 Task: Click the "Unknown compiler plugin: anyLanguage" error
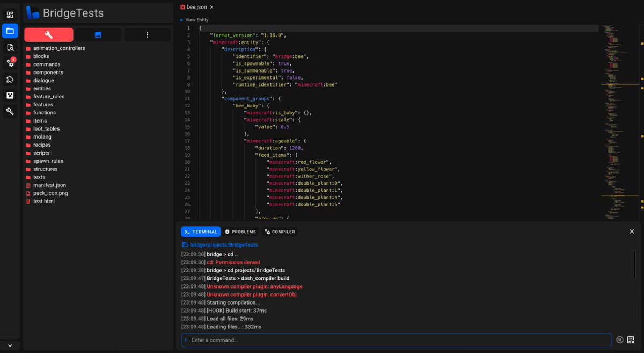point(254,286)
